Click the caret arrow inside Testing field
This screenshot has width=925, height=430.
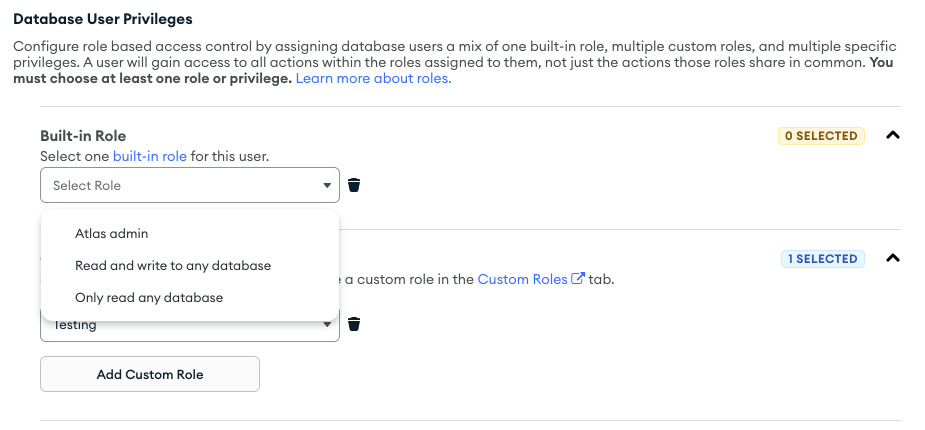tap(326, 324)
